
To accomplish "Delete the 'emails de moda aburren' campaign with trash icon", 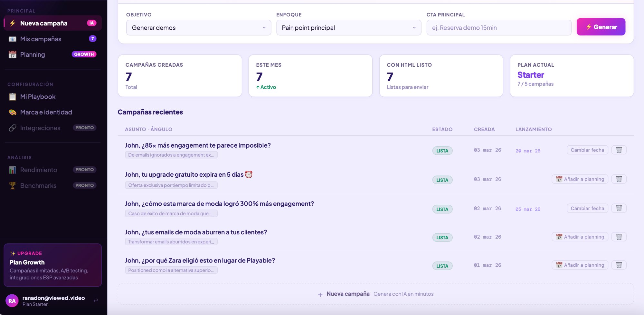I will pos(619,237).
